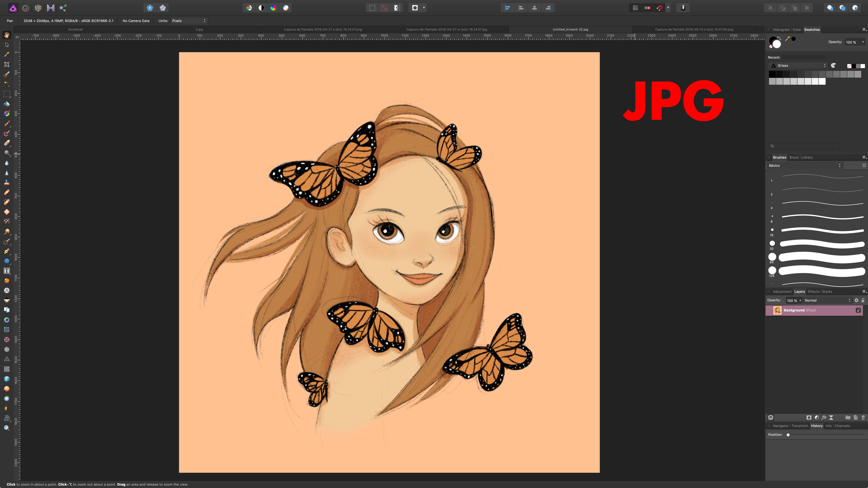Select the Blur Brush water drop tool
Screen dimensions: 868x488
tap(7, 163)
